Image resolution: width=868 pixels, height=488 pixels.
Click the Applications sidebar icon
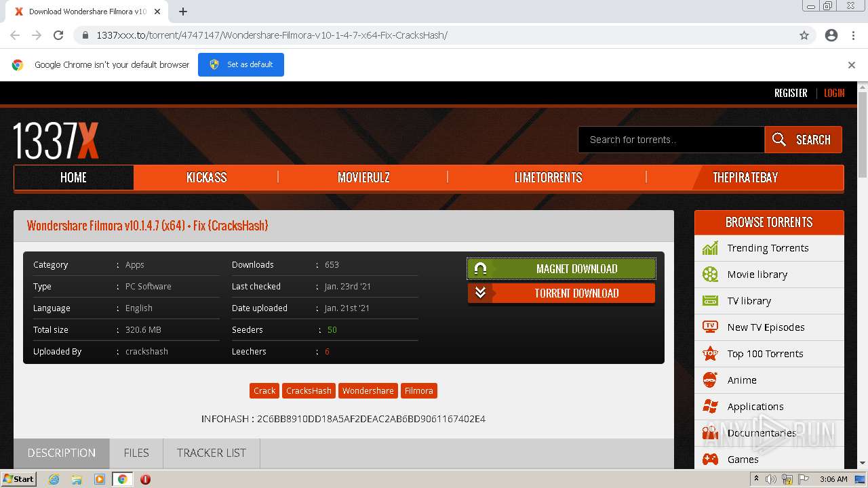click(710, 407)
